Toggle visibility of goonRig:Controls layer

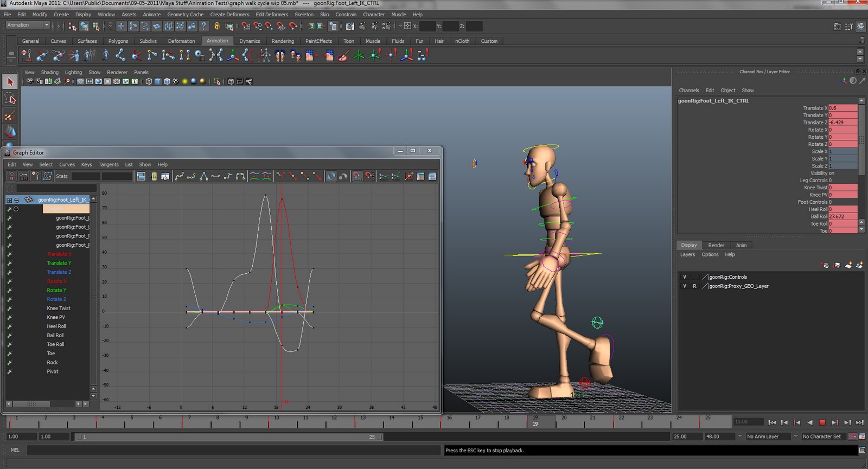pyautogui.click(x=685, y=277)
